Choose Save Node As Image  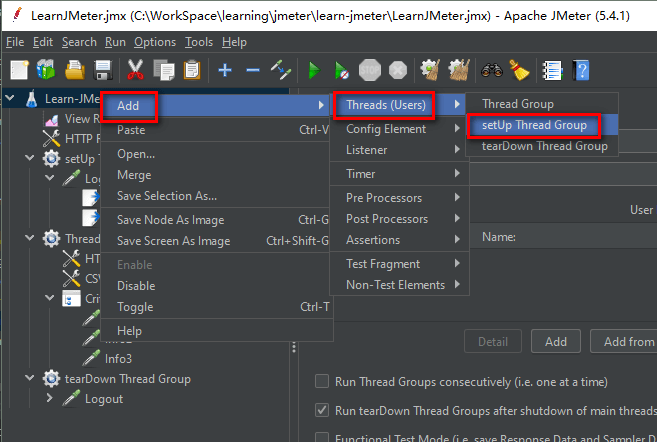[x=170, y=220]
